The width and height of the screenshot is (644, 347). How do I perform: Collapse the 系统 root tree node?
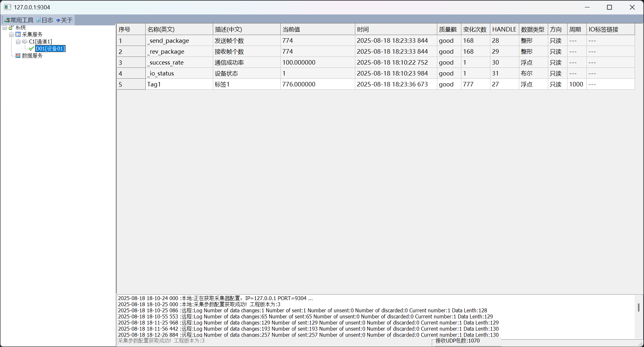(x=5, y=28)
